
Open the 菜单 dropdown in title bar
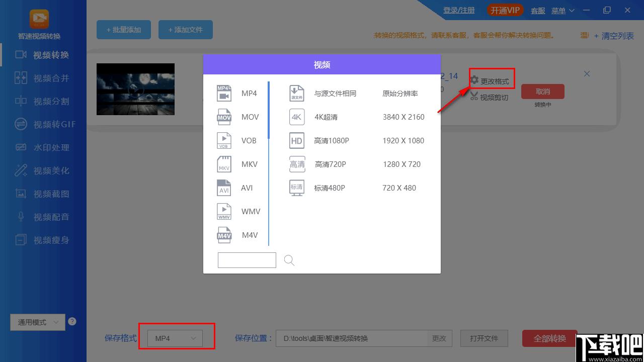click(562, 11)
